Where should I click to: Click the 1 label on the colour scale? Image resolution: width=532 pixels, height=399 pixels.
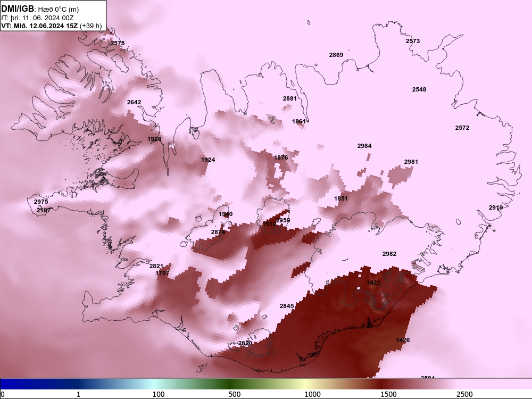pyautogui.click(x=78, y=394)
